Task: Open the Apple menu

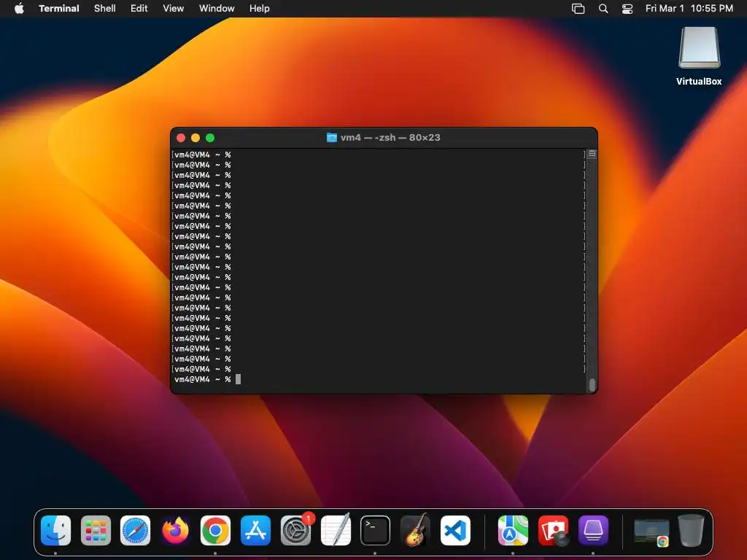Action: (19, 8)
